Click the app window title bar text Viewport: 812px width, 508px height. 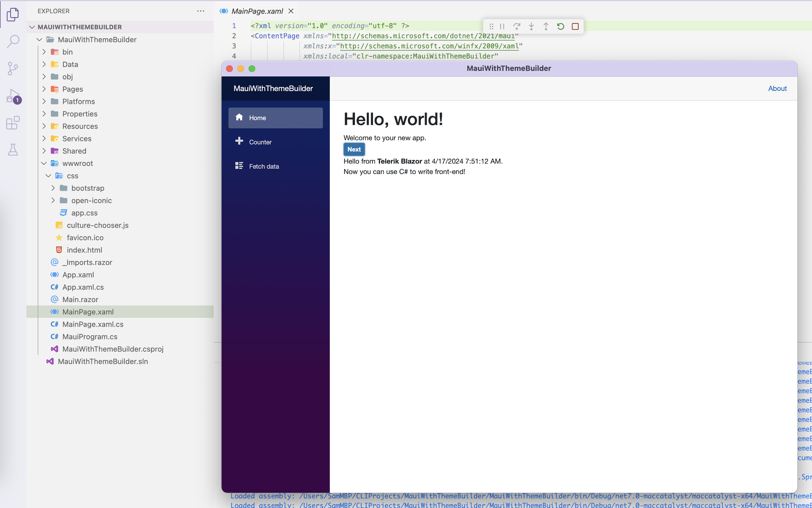tap(509, 69)
